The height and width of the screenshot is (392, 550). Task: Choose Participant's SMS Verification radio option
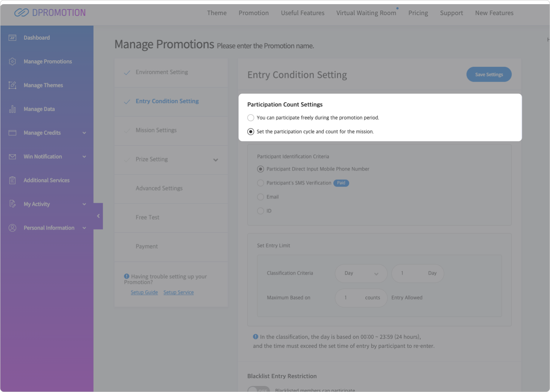(x=260, y=183)
